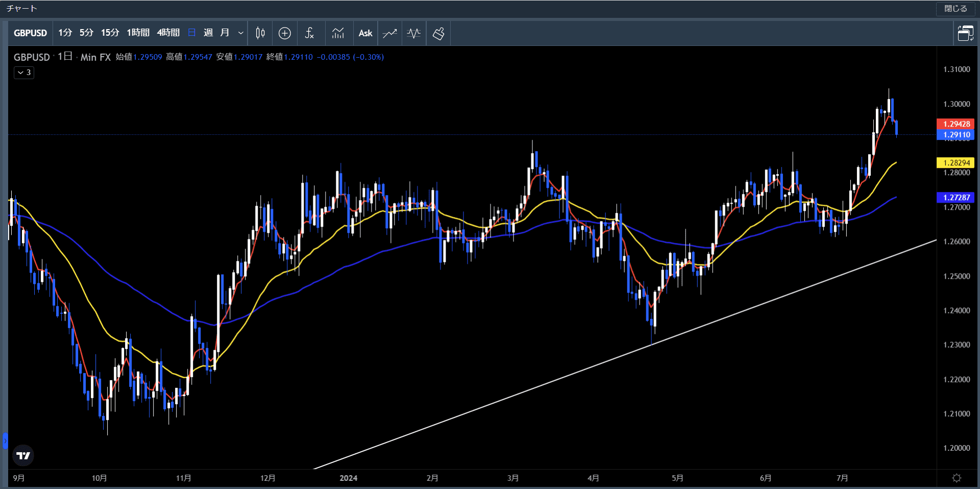Open chart settings gear at bottom right
The height and width of the screenshot is (489, 980).
coord(957,478)
